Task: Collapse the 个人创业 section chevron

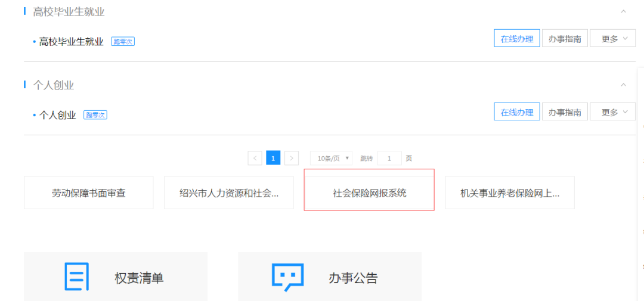Action: coord(623,85)
